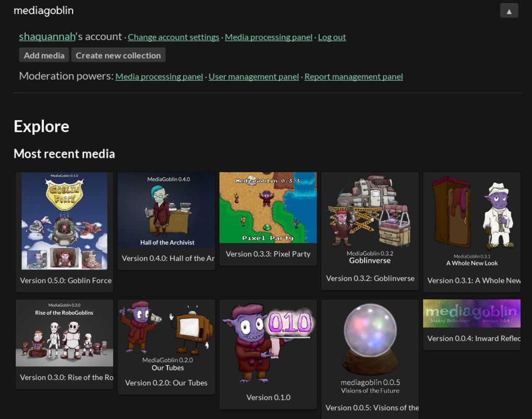This screenshot has width=532, height=419.
Task: Open the Our Tubes version 0.2.0 media
Action: click(x=166, y=334)
